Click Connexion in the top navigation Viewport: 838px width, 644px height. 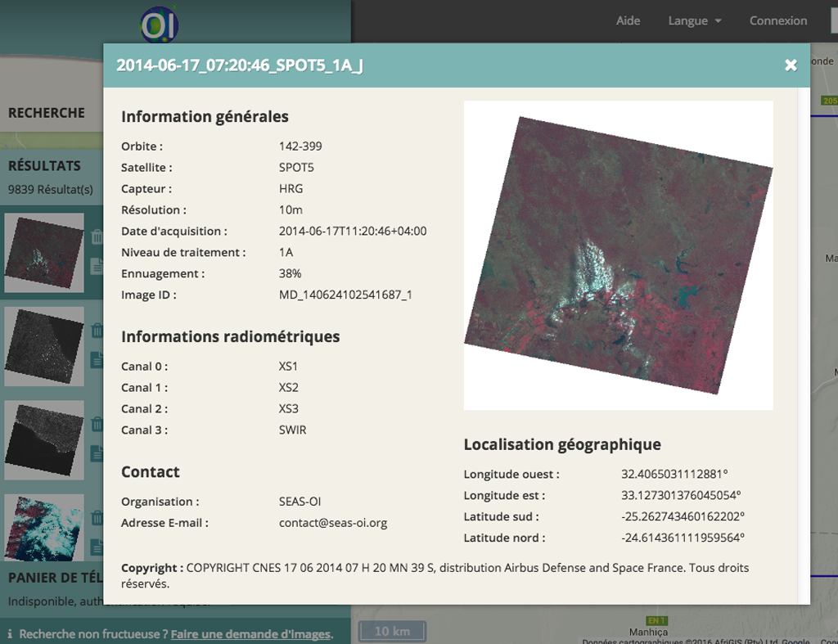pyautogui.click(x=777, y=20)
